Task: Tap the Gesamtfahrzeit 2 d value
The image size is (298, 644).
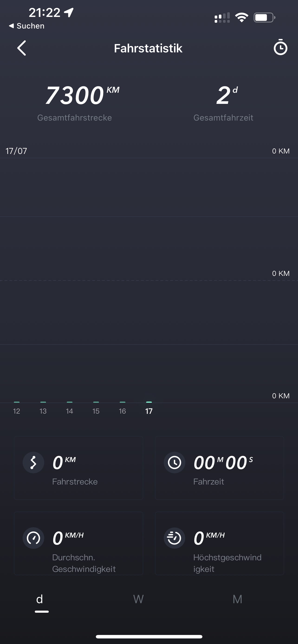Action: [223, 96]
